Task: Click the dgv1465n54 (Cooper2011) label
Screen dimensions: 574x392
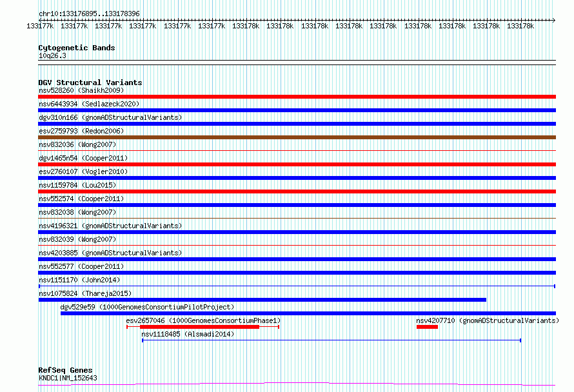Action: [83, 158]
